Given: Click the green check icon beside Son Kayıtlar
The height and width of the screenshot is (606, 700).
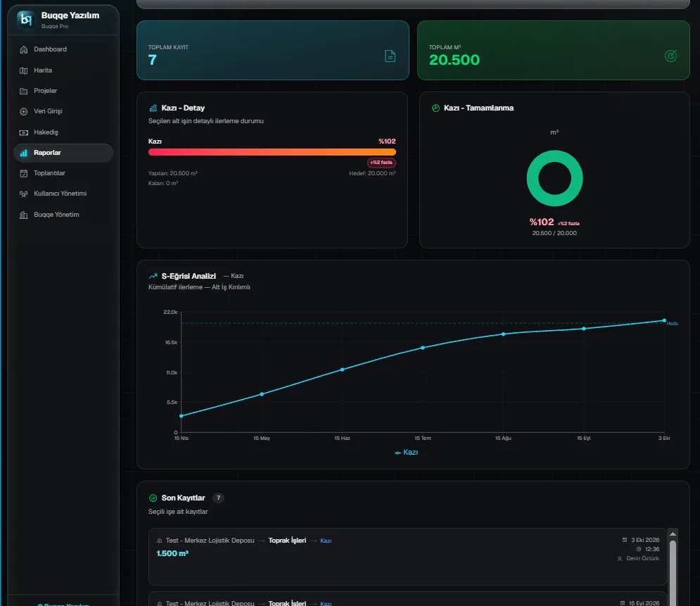Looking at the screenshot, I should [153, 498].
